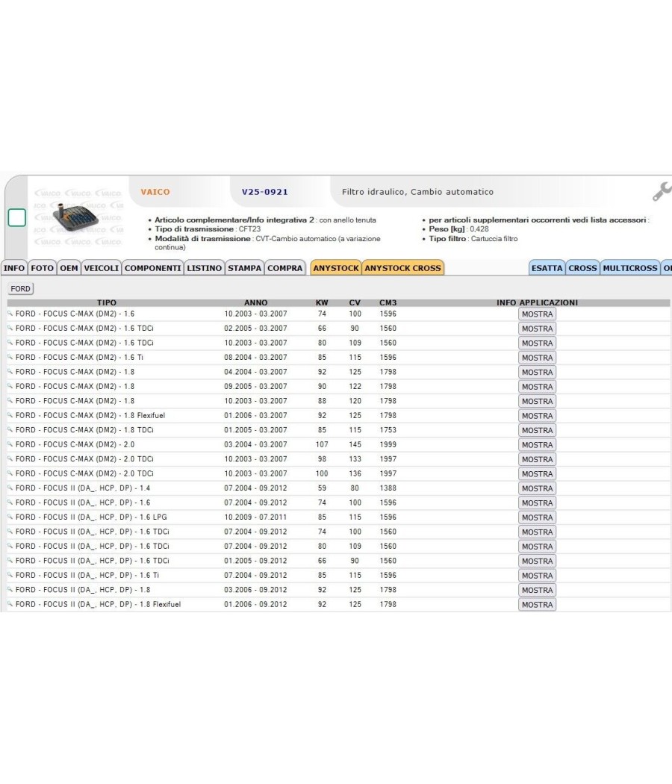
Task: Click magnifier icon for C-MAX 2.0 TDCi 98 kW
Action: (10, 458)
